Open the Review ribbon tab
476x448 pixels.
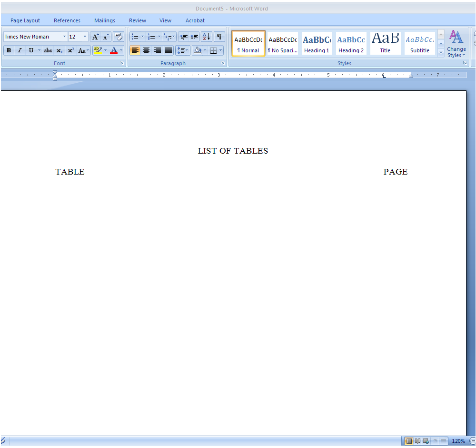[137, 20]
